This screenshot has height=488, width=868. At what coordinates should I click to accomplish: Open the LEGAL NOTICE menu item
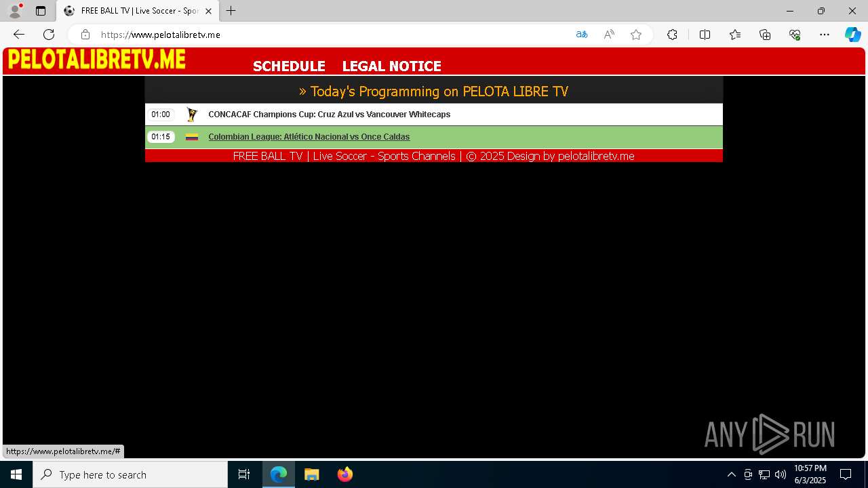click(391, 66)
